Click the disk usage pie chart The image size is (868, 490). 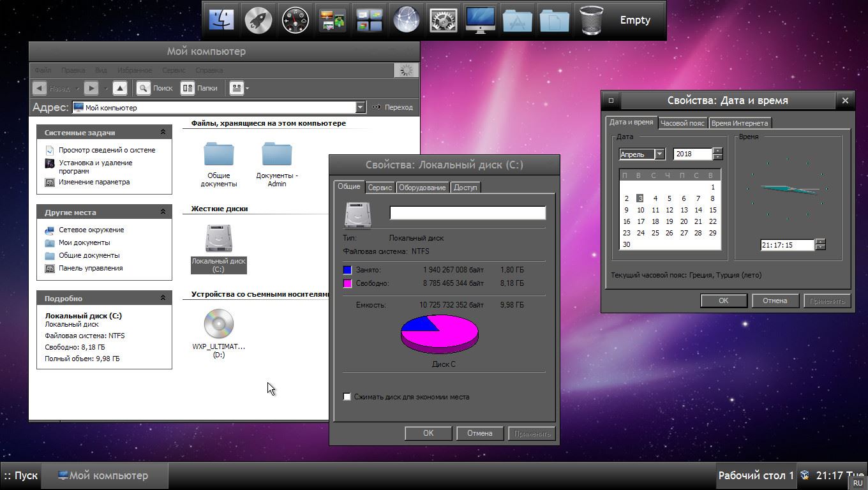pos(439,334)
